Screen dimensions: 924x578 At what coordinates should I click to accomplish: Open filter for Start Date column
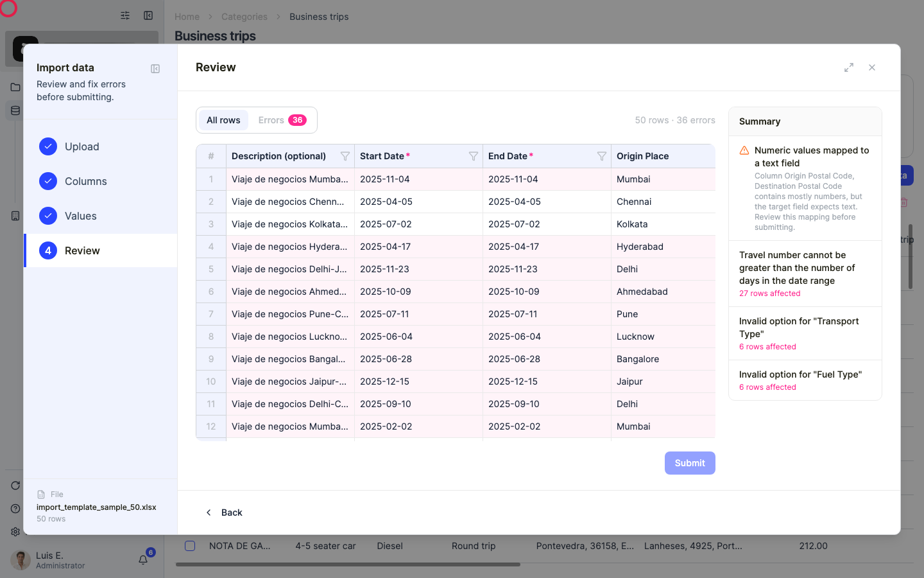(x=474, y=156)
